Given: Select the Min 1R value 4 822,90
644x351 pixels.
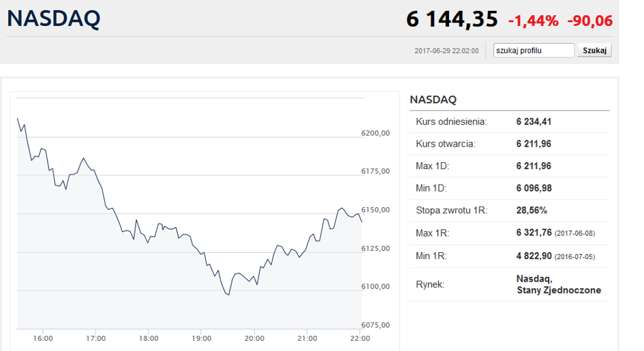Looking at the screenshot, I should 534,256.
